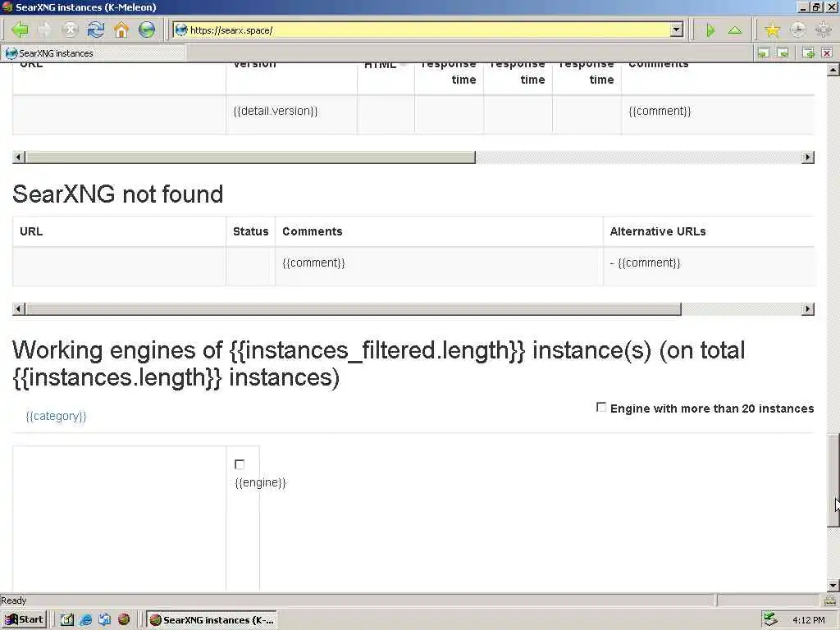Open bookmarks with the star icon
Screen dimensions: 840x630
(x=772, y=30)
